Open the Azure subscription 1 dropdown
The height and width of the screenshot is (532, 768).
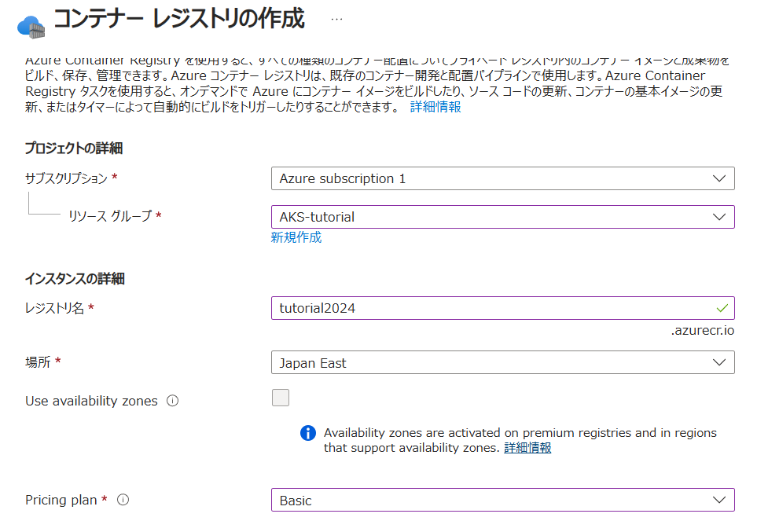click(502, 178)
